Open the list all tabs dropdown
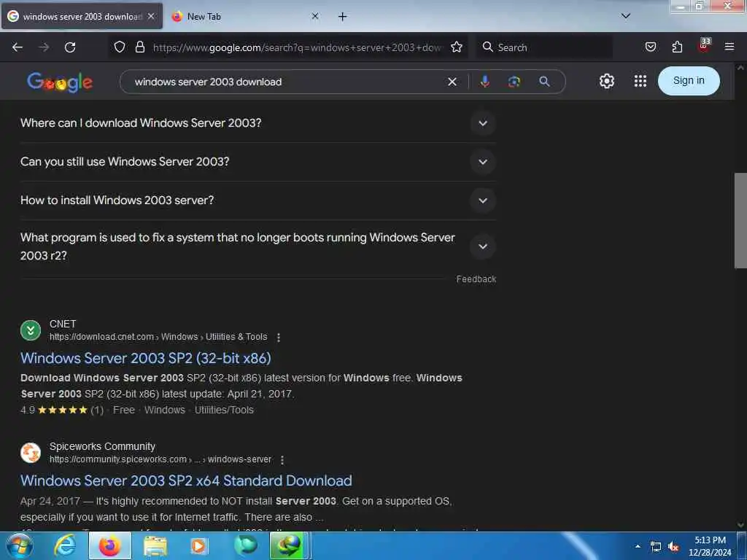 626,16
